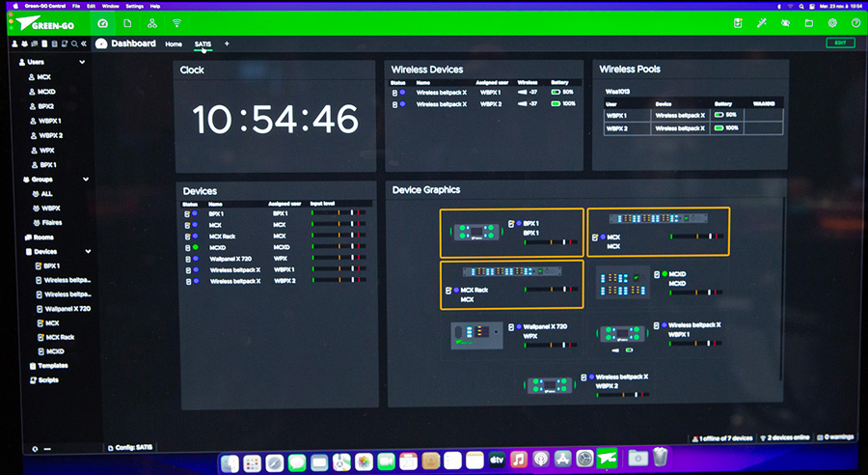Click the Config: SATIS status bar entry
Image resolution: width=868 pixels, height=475 pixels.
click(130, 447)
